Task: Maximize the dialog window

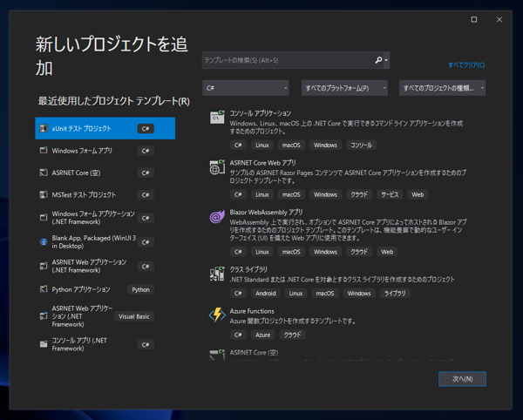Action: click(474, 19)
